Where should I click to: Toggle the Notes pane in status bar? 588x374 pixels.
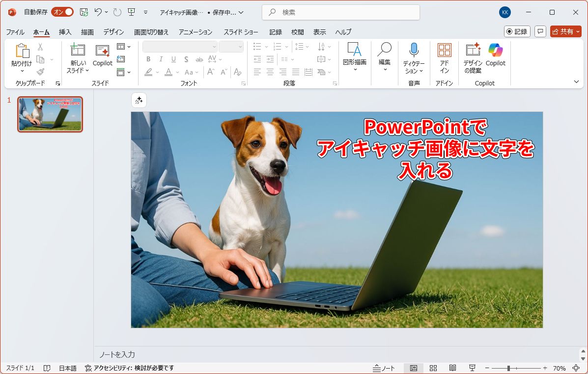pos(384,368)
